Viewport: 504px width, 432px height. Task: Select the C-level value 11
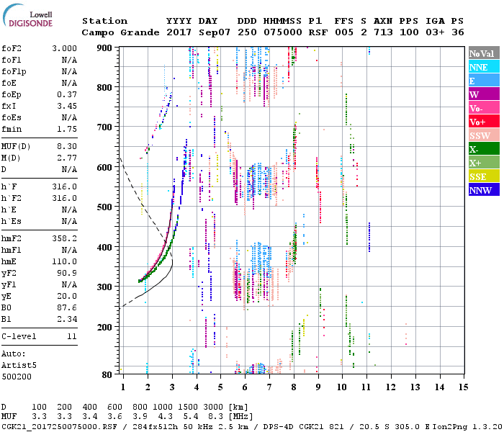tap(71, 336)
